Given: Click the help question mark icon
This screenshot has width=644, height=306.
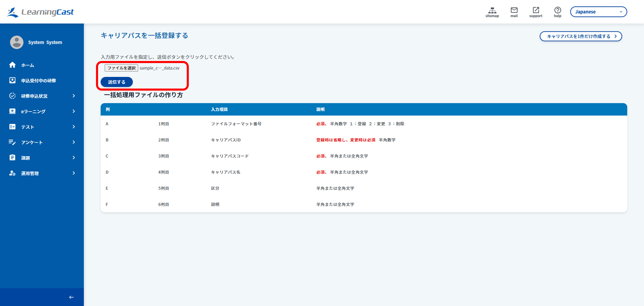Looking at the screenshot, I should 557,10.
